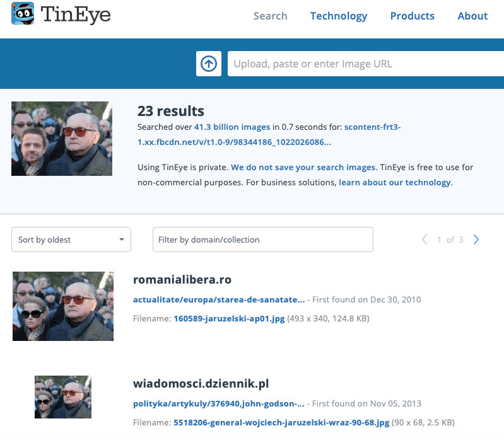Click the '1 of 3' page indicator
Viewport: 504px width, 438px height.
pos(450,239)
